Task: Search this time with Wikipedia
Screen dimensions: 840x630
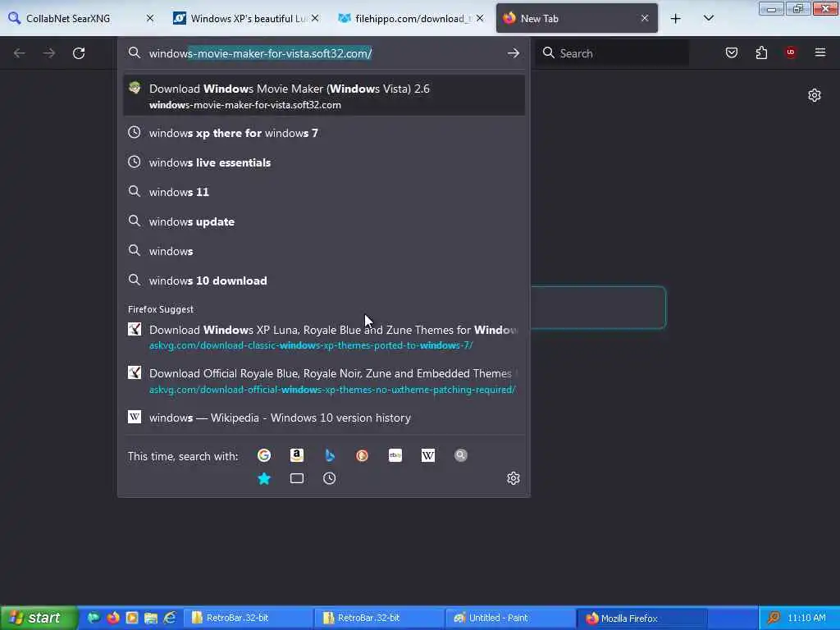Action: point(428,455)
